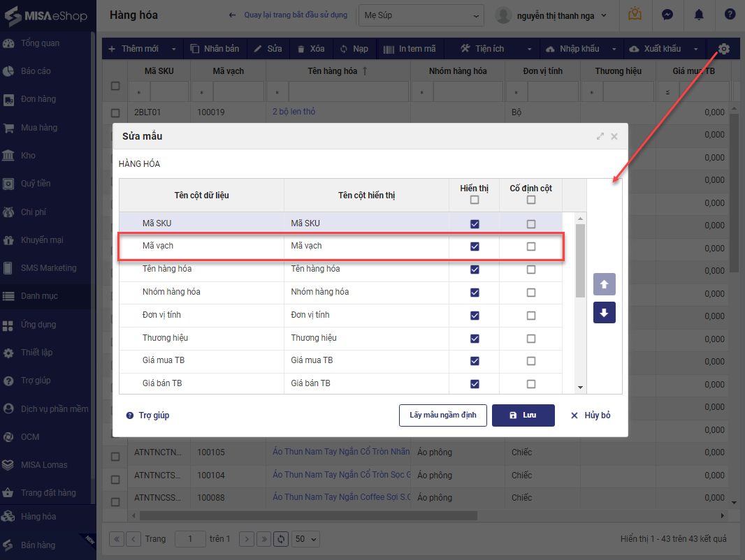Open the Mẹ Súp store dropdown

pyautogui.click(x=421, y=15)
